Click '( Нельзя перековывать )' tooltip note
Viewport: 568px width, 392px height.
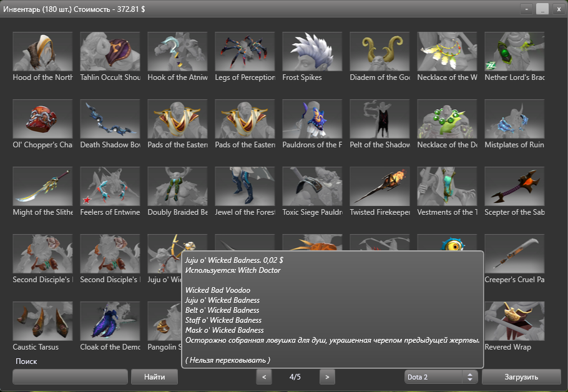click(227, 360)
